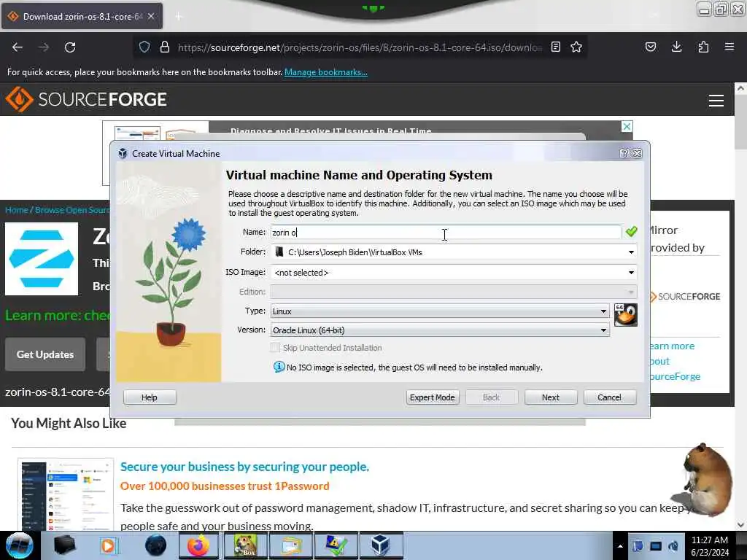The height and width of the screenshot is (560, 747).
Task: Open the Manage bookmarks link
Action: pyautogui.click(x=326, y=72)
